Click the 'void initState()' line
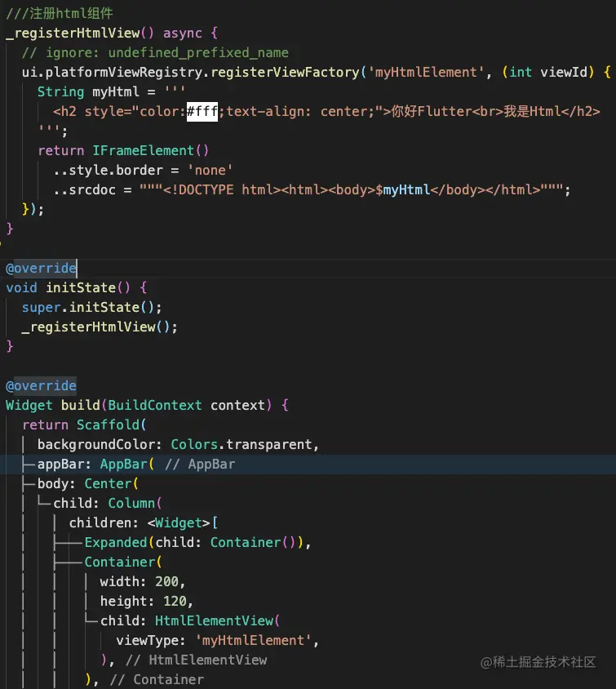 pyautogui.click(x=77, y=288)
